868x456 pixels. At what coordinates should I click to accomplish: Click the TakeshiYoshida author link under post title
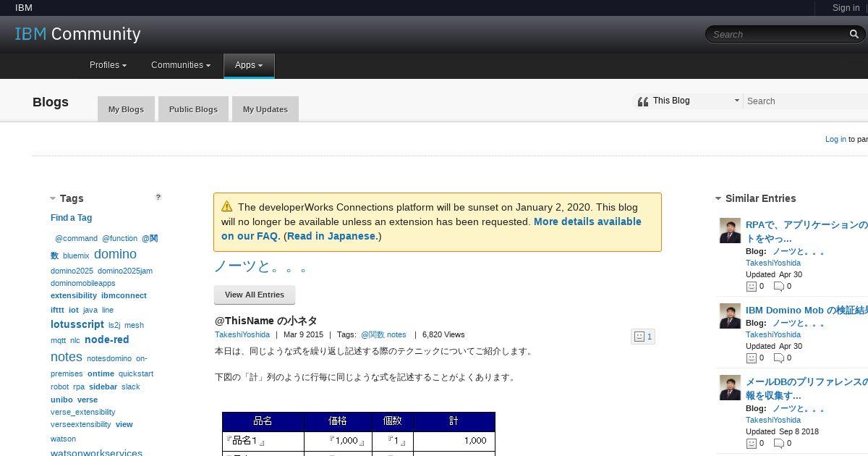coord(242,334)
